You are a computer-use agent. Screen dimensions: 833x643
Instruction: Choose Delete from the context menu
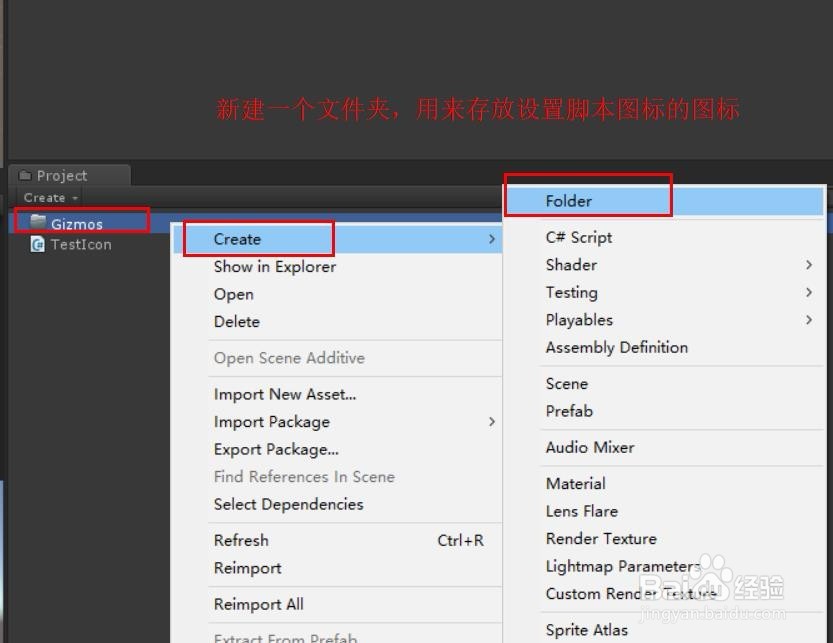click(237, 321)
